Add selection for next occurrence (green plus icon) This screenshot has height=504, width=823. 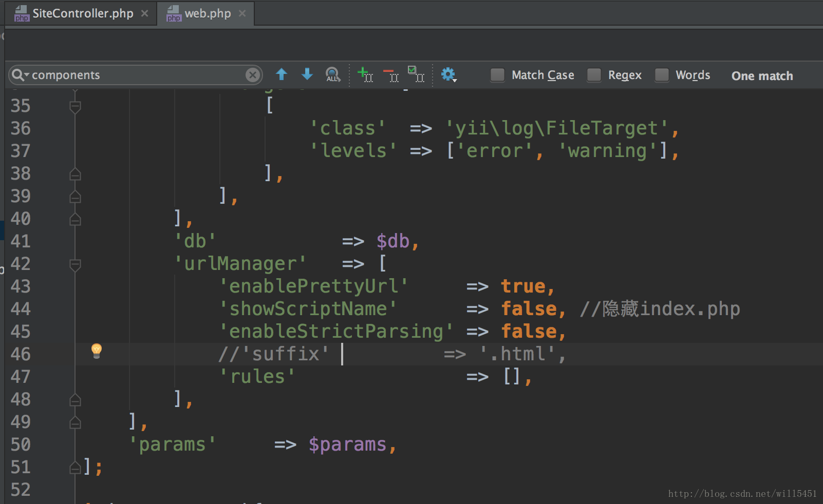[365, 74]
